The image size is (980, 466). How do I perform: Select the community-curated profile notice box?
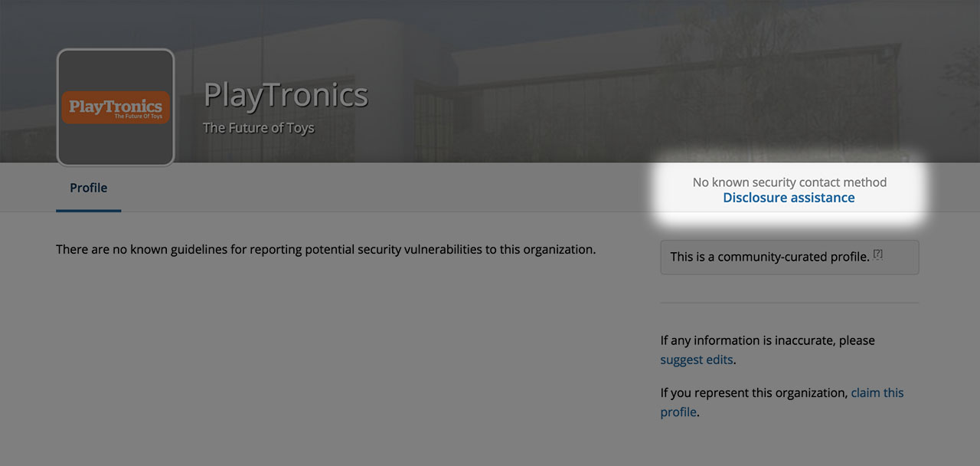789,258
